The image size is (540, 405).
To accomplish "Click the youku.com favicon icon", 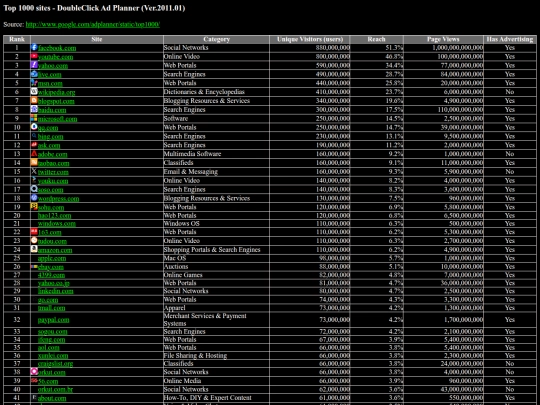I will click(x=34, y=180).
